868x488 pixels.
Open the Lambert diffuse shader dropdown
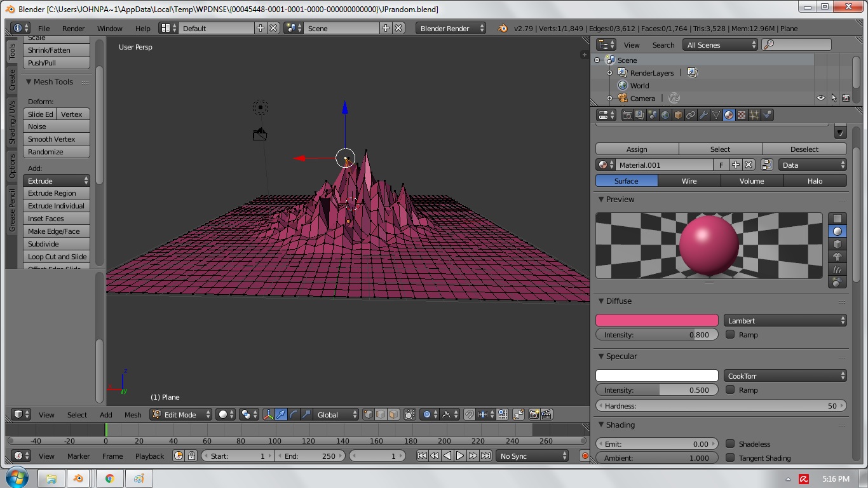785,321
